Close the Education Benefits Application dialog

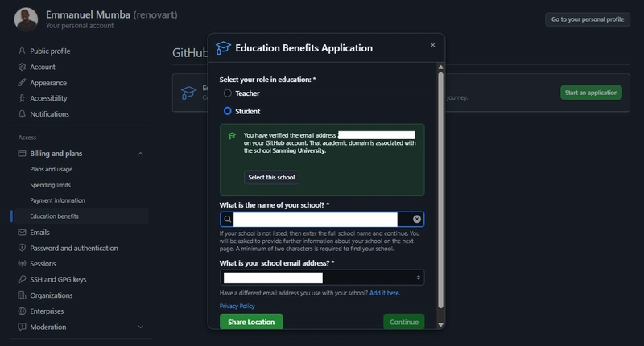[x=432, y=45]
